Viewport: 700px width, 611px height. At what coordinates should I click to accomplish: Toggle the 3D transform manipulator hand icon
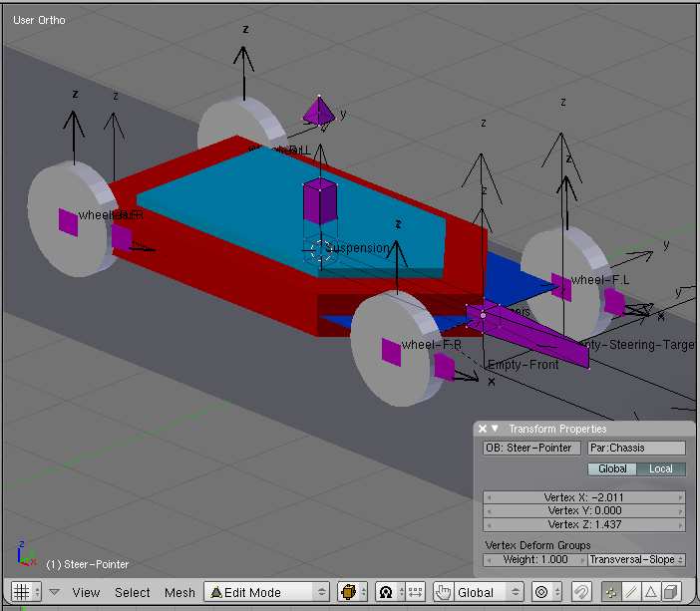(443, 592)
